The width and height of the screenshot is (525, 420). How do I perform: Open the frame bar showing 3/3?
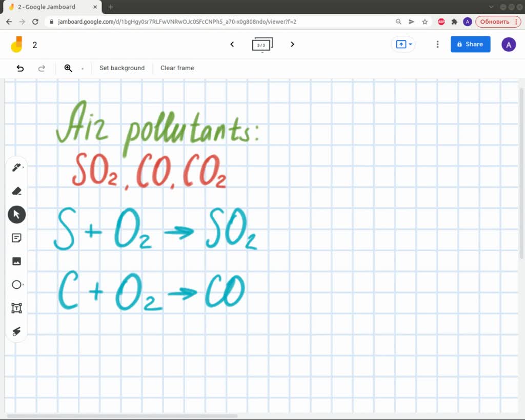pos(262,45)
